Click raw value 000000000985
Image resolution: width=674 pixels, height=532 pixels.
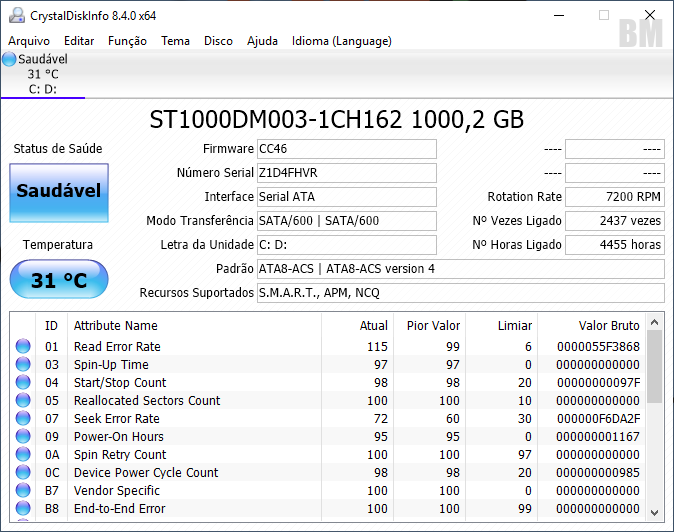pos(598,473)
